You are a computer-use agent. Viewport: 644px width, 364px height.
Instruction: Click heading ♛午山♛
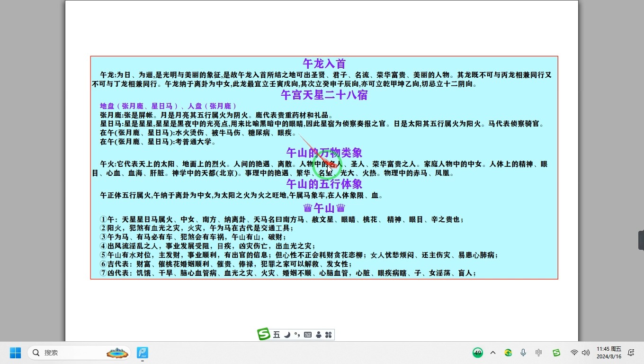[x=324, y=208]
